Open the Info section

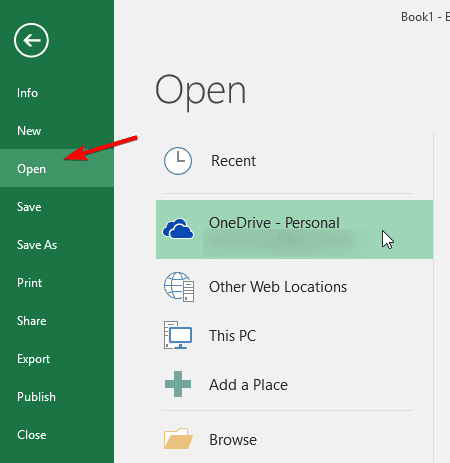click(57, 93)
